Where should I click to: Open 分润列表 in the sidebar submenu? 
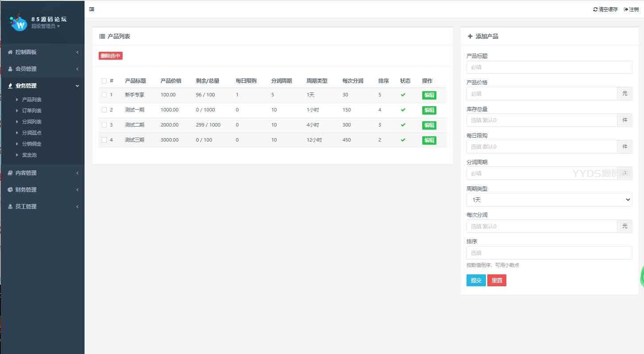point(31,122)
